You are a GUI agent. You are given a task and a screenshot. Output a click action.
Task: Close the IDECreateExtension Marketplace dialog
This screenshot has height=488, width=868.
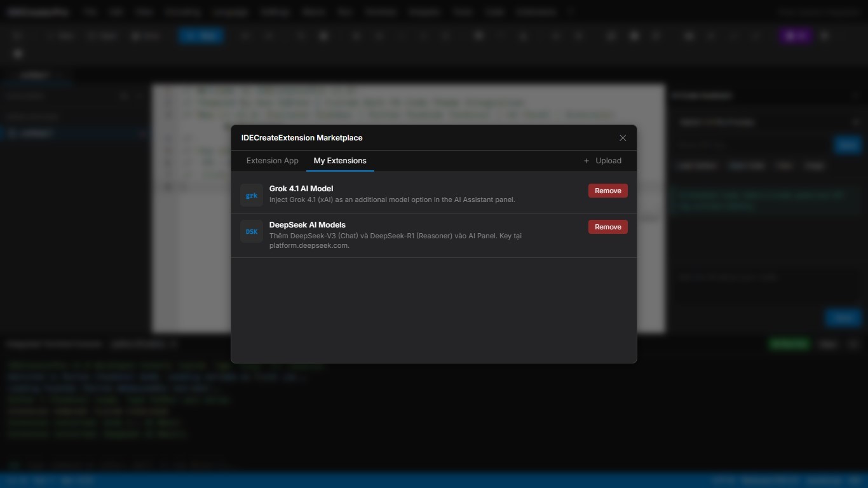(x=623, y=138)
